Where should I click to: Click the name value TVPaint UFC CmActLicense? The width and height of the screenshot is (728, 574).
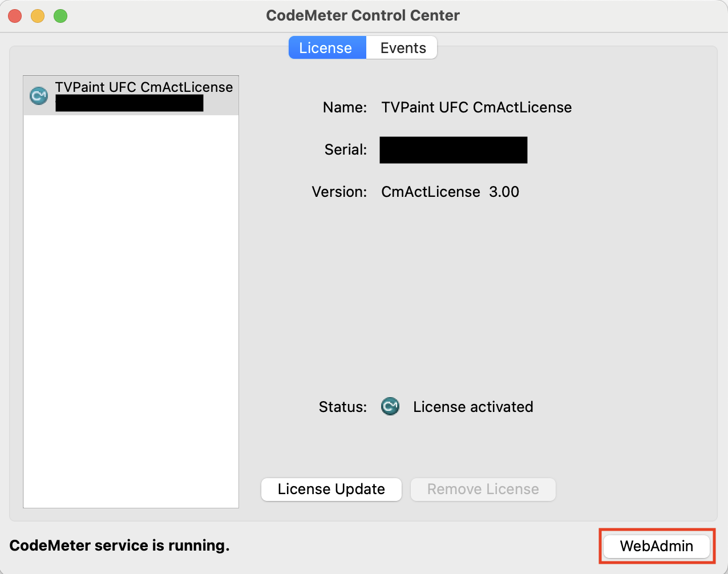(x=476, y=107)
